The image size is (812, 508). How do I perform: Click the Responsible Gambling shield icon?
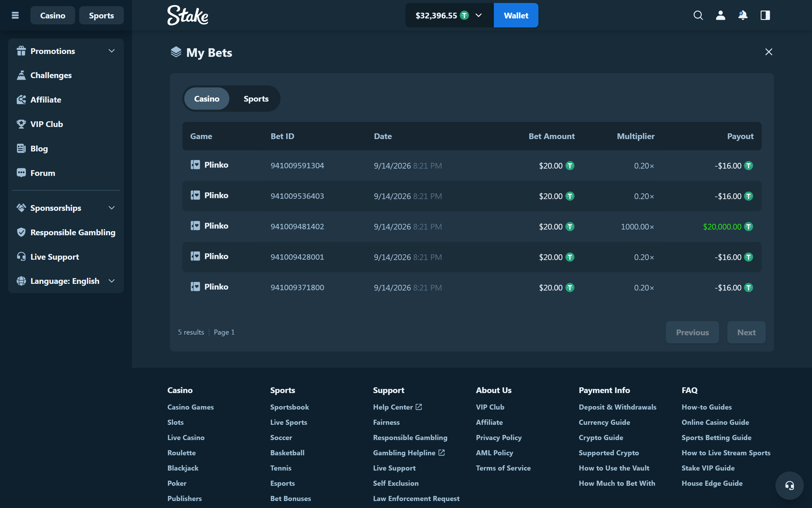coord(21,232)
